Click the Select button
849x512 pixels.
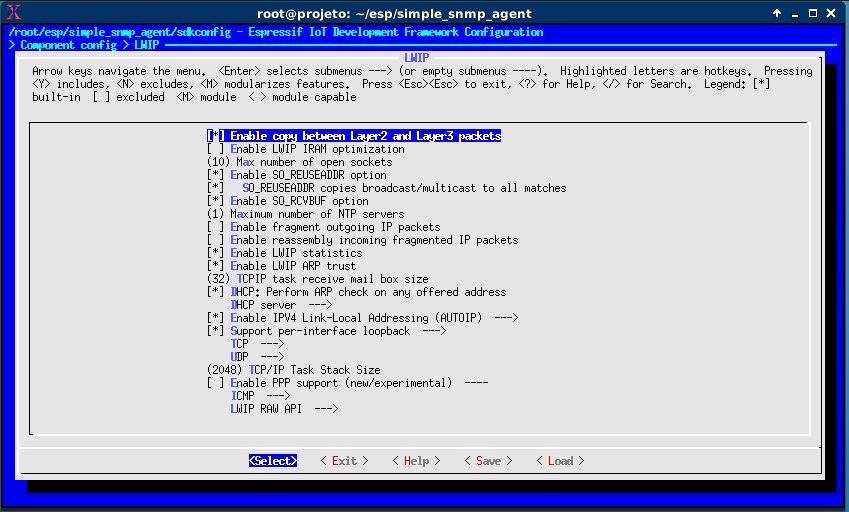pyautogui.click(x=273, y=461)
